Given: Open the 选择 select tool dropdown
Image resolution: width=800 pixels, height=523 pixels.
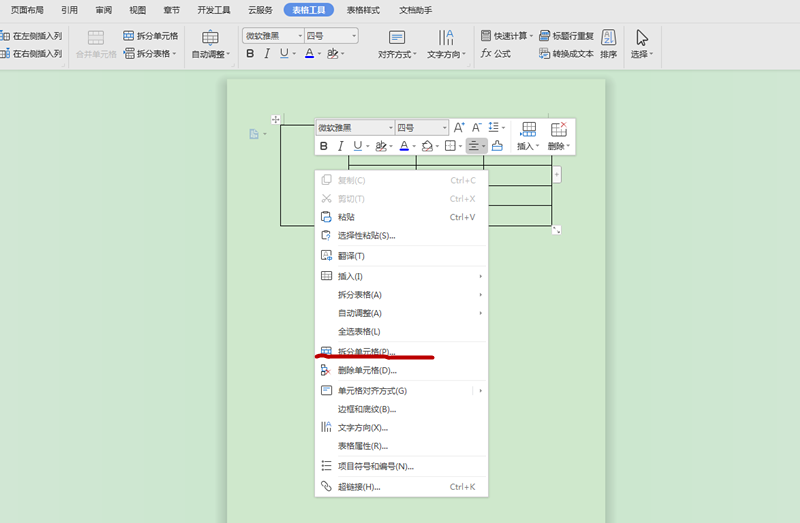Looking at the screenshot, I should pyautogui.click(x=642, y=44).
